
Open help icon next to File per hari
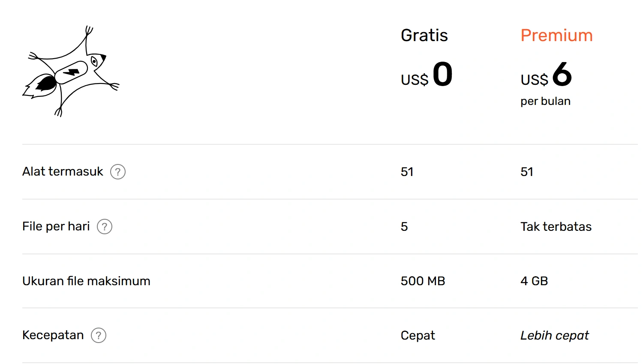tap(105, 227)
